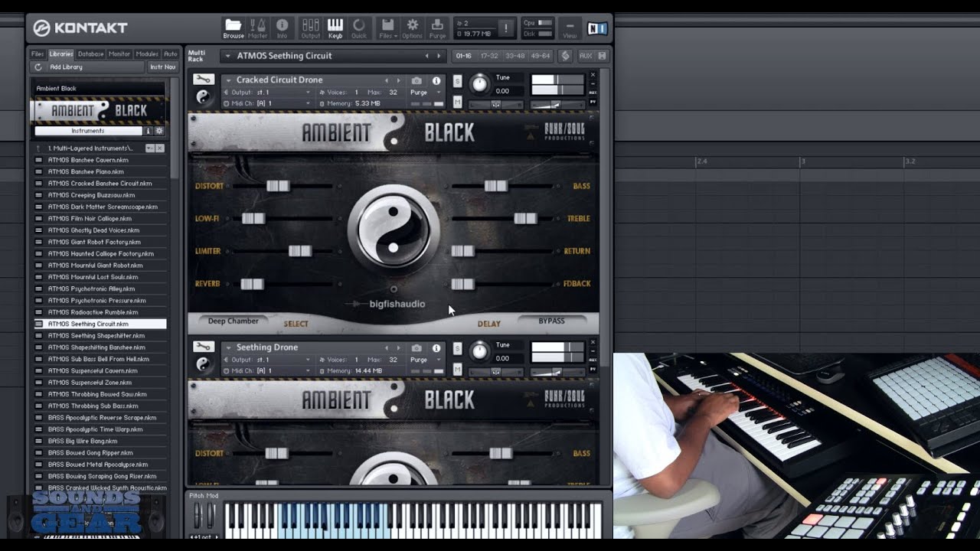
Task: Toggle PV on Cracked Circuit Drone header
Action: [x=593, y=102]
